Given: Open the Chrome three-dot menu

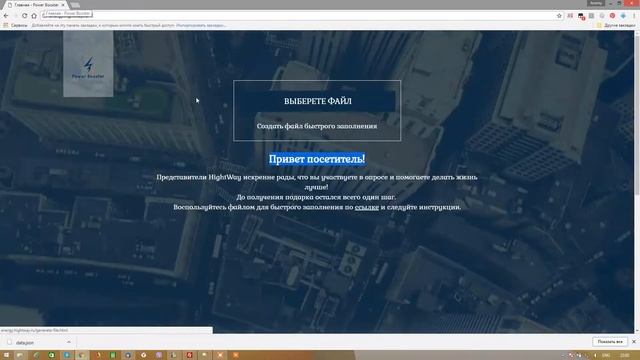Looking at the screenshot, I should [x=634, y=16].
